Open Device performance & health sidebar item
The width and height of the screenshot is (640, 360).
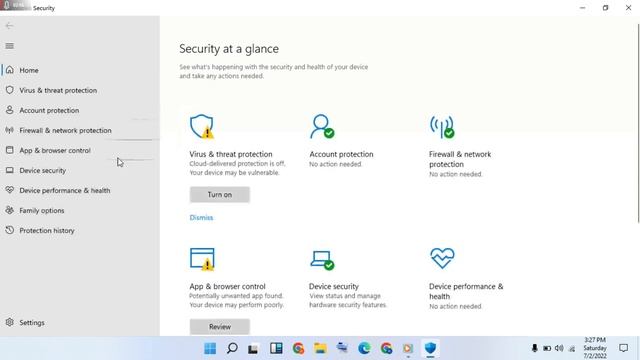coord(64,190)
